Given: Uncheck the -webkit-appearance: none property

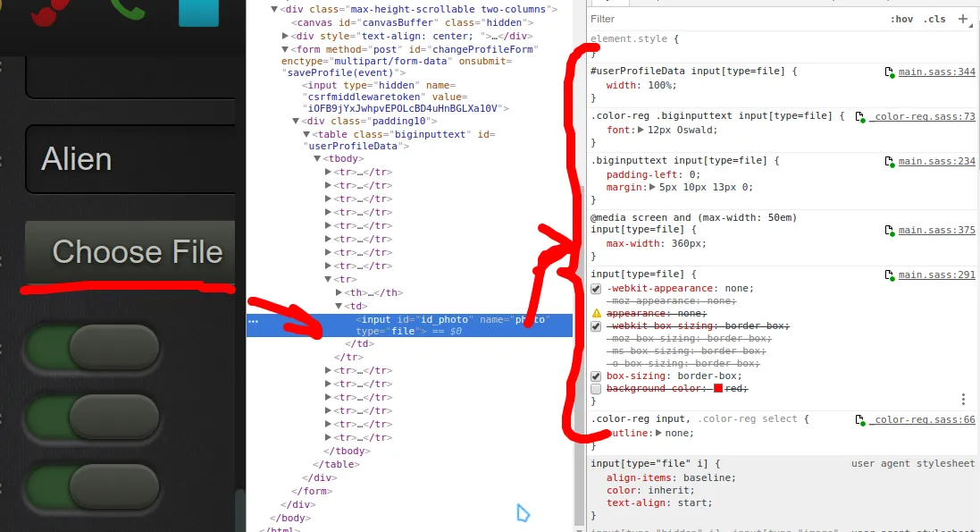Looking at the screenshot, I should click(x=596, y=289).
